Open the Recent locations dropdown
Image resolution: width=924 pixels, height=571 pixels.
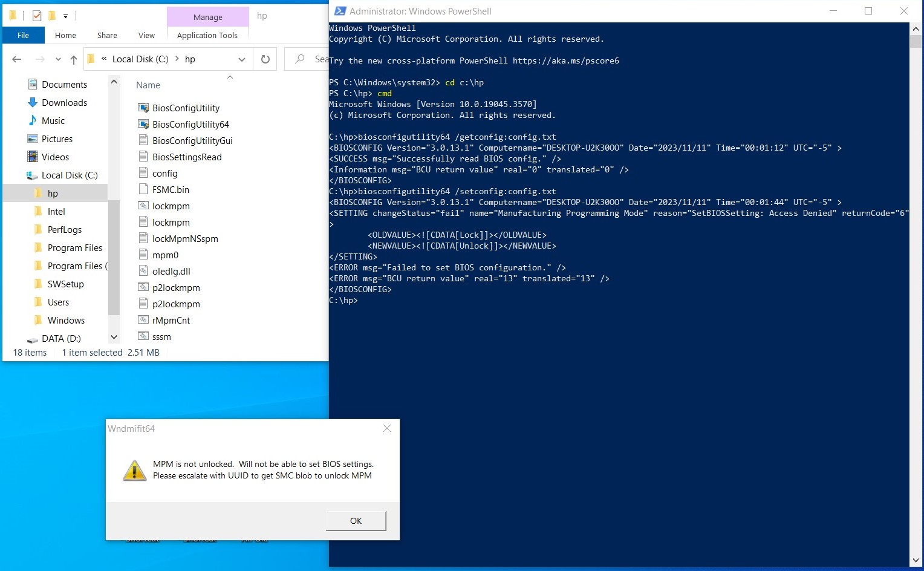(x=58, y=59)
